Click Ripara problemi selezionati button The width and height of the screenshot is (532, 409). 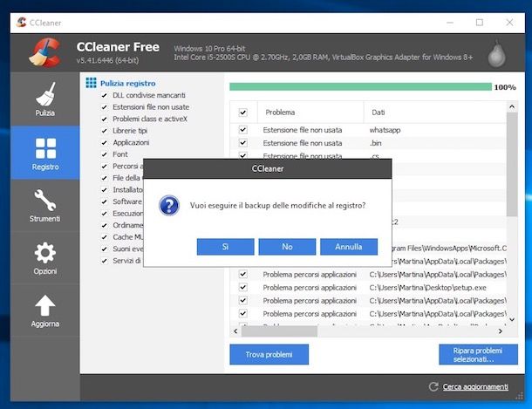click(478, 354)
